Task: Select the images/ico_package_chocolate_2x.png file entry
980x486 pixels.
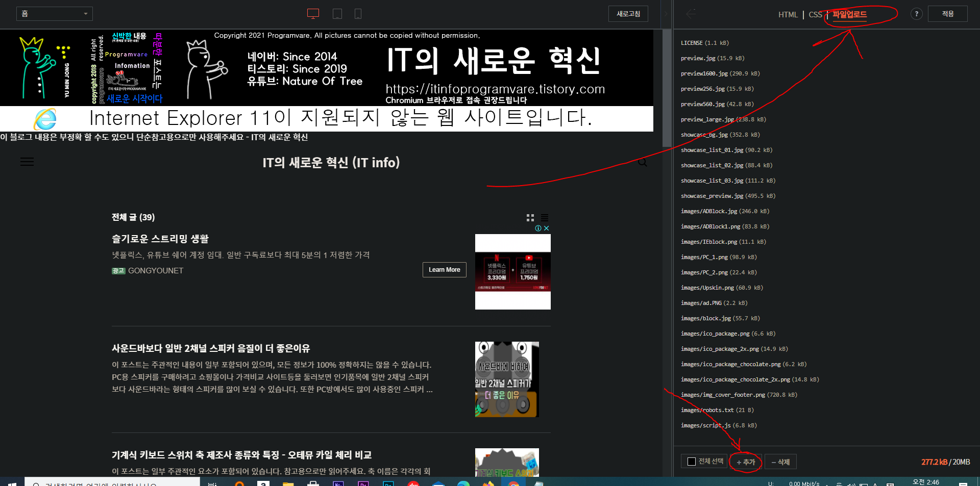Action: tap(750, 379)
